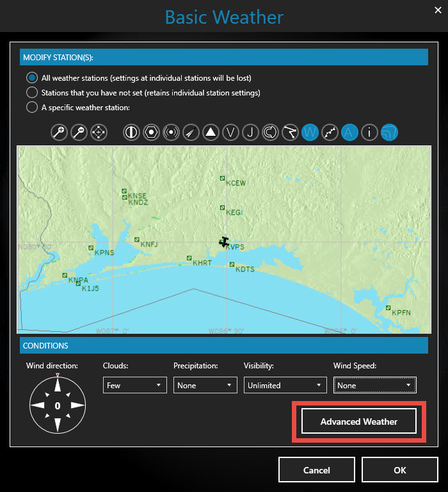Viewport: 448px width, 492px height.
Task: Toggle airports display half-circle icon
Action: (x=131, y=133)
